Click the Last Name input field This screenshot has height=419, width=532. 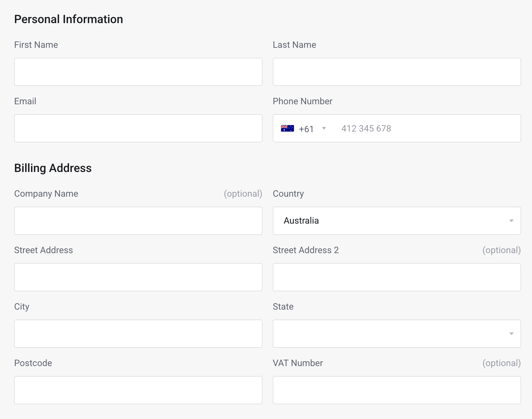point(397,72)
